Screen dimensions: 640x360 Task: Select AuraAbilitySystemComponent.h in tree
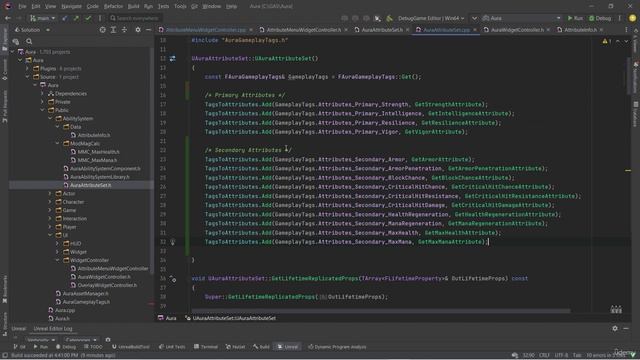coord(105,169)
